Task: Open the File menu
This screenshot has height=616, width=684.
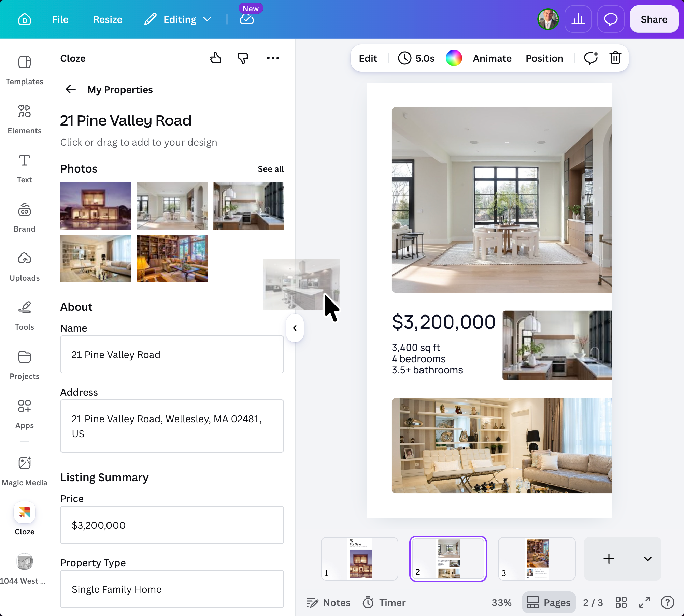Action: pos(60,19)
